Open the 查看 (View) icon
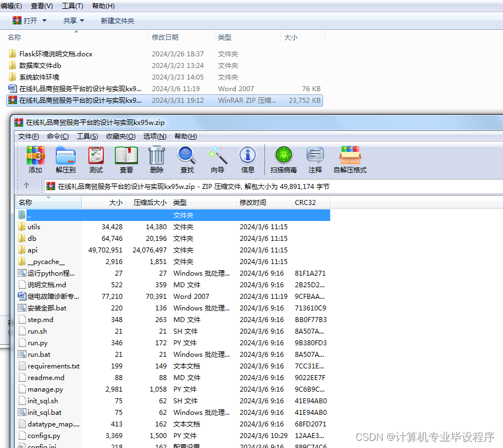The image size is (503, 448). point(126,157)
